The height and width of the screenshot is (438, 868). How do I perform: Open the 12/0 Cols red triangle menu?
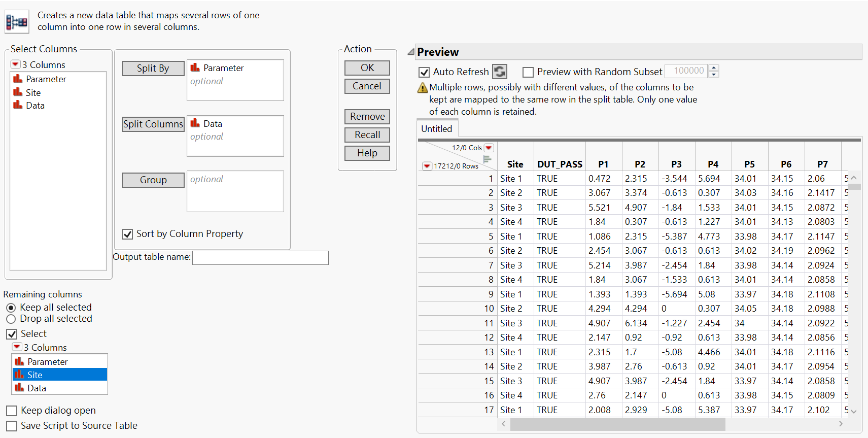489,148
